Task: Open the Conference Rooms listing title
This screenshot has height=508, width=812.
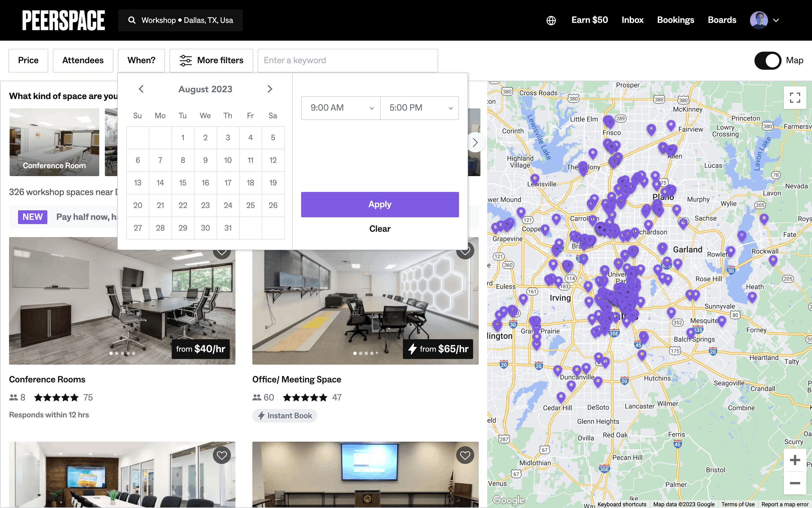Action: [x=47, y=379]
